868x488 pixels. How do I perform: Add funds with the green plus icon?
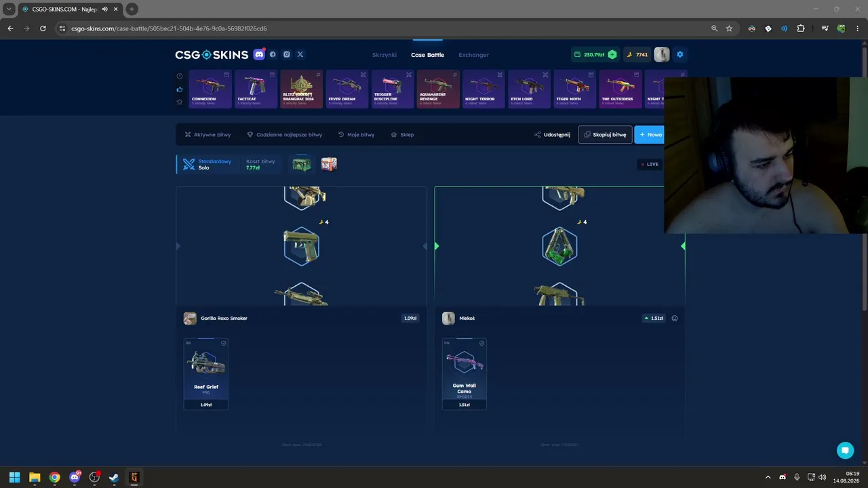(x=612, y=55)
